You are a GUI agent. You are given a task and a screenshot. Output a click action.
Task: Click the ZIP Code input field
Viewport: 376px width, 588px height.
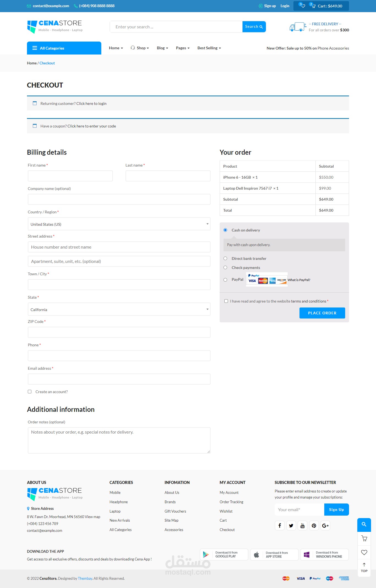(119, 332)
